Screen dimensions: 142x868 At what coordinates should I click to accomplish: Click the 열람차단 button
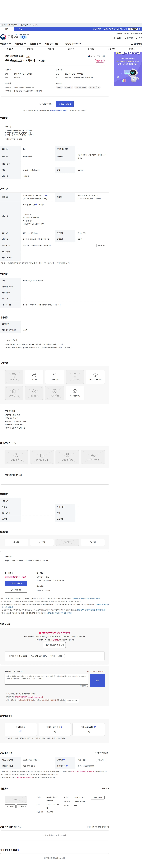22,806
